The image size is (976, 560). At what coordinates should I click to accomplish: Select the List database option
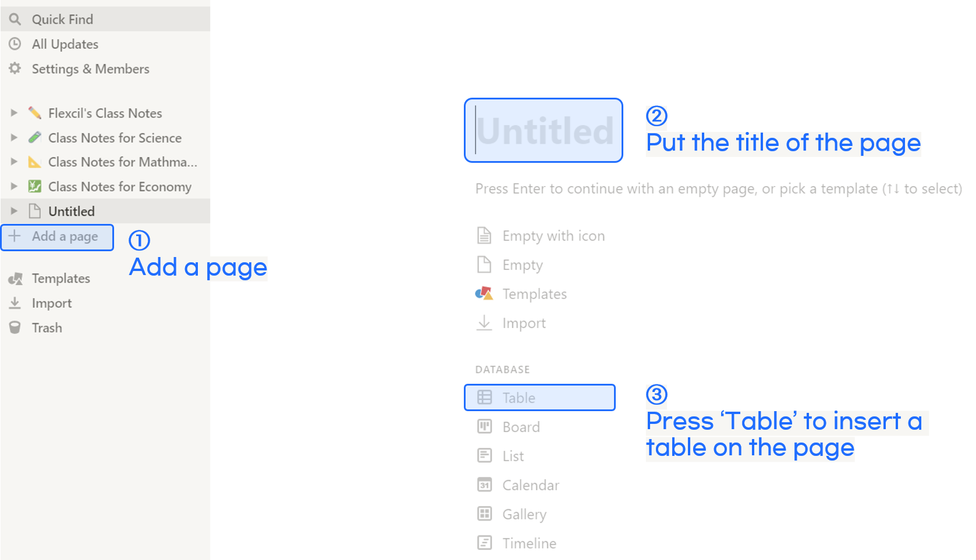(501, 456)
